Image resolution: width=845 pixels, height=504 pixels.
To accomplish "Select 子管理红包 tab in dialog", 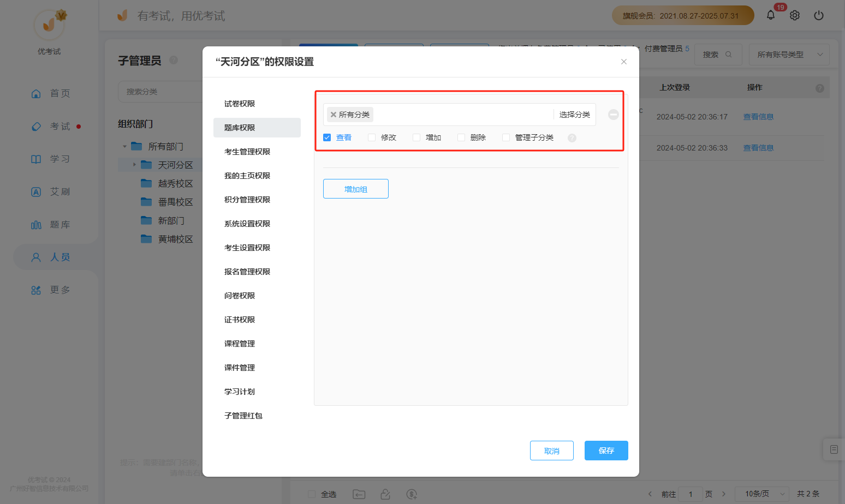I will coord(257,416).
